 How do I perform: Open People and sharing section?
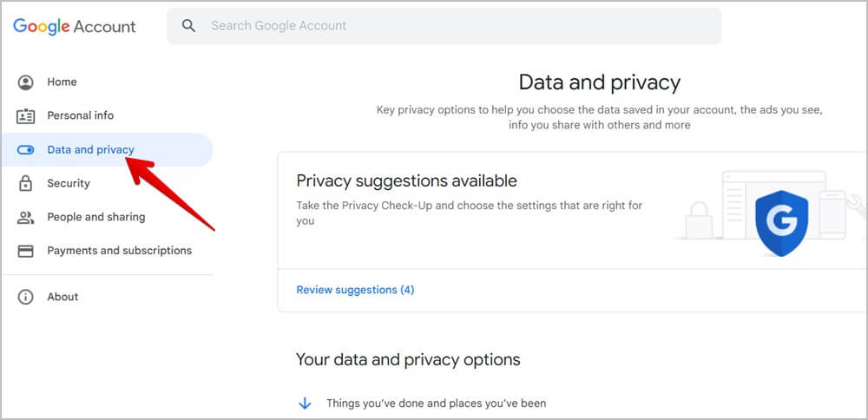[x=95, y=217]
